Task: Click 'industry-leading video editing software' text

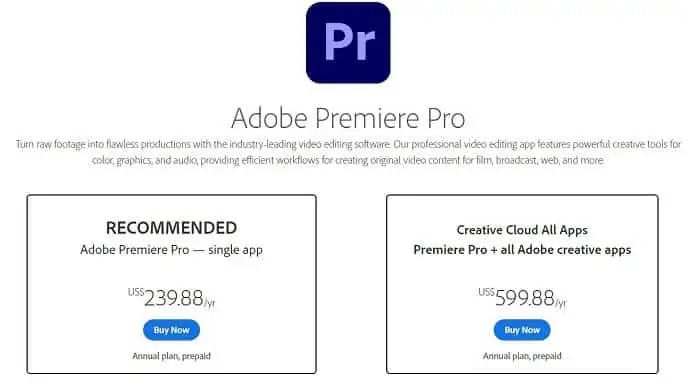Action: pyautogui.click(x=310, y=144)
